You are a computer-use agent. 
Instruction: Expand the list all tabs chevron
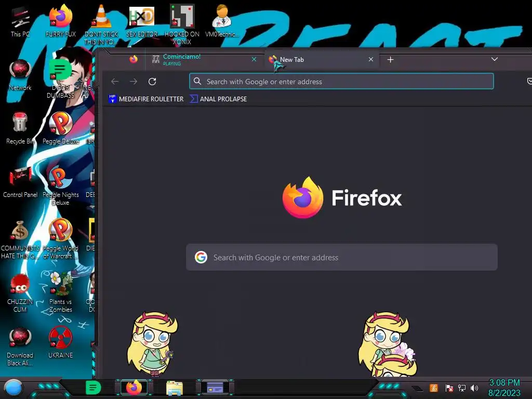click(495, 59)
